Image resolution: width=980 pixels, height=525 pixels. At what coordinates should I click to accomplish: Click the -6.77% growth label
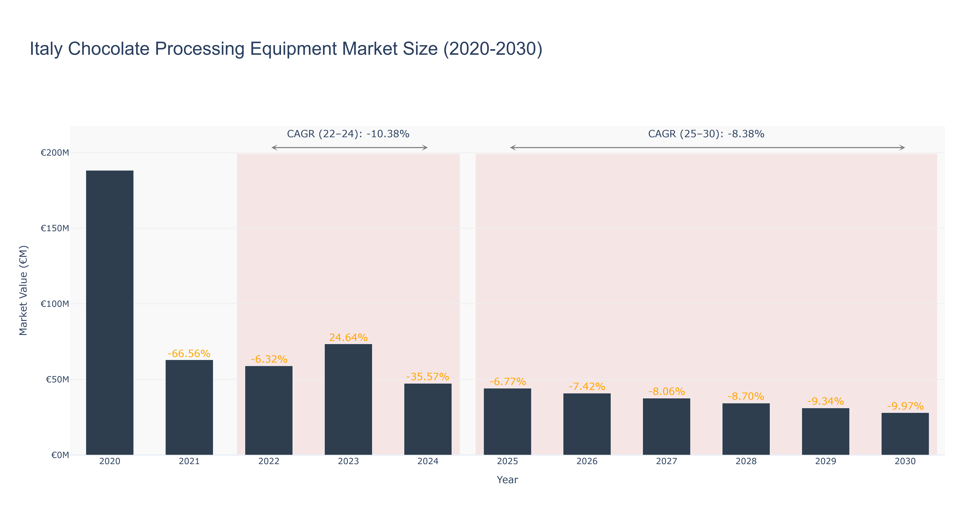[507, 381]
